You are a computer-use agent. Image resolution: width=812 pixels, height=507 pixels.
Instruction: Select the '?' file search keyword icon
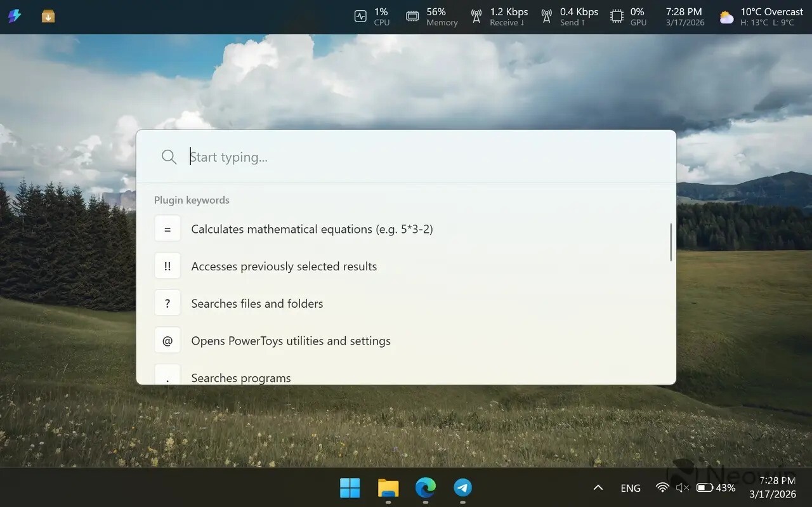coord(167,303)
